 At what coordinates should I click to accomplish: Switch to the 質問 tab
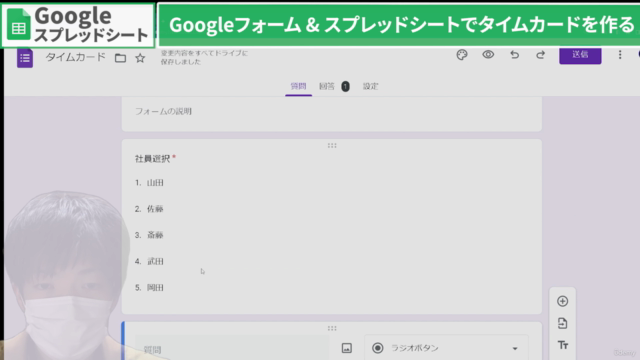coord(298,86)
